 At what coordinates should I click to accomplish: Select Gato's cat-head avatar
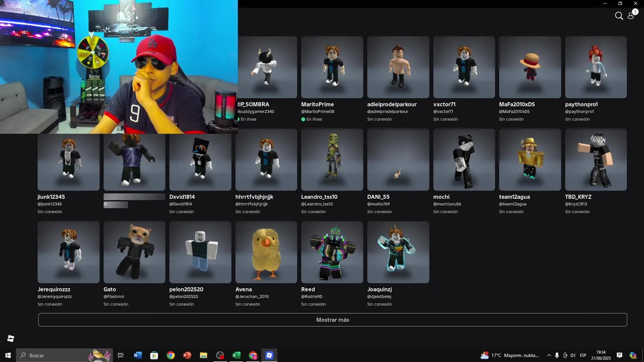coord(134,252)
